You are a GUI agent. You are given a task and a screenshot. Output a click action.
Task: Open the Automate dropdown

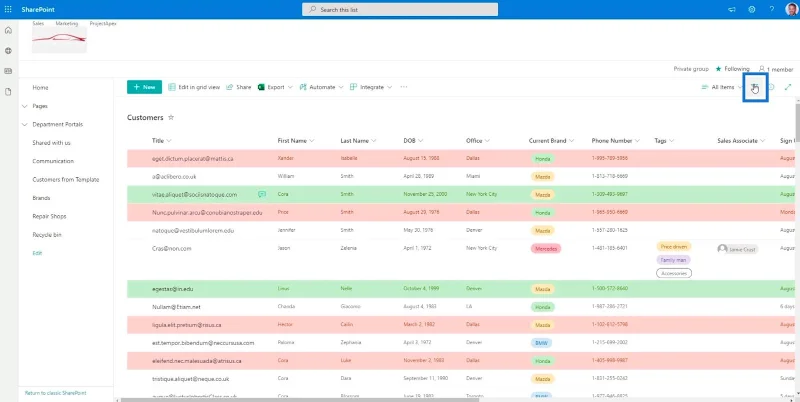pos(321,87)
